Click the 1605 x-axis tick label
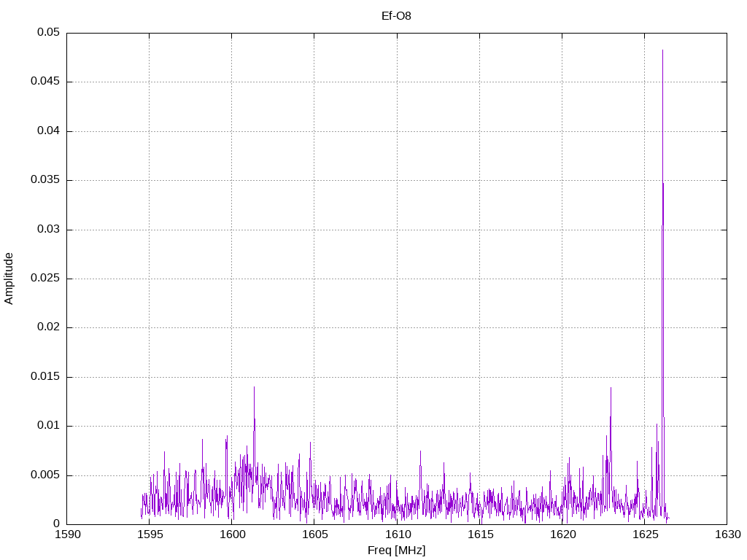747x560 pixels. coord(315,534)
